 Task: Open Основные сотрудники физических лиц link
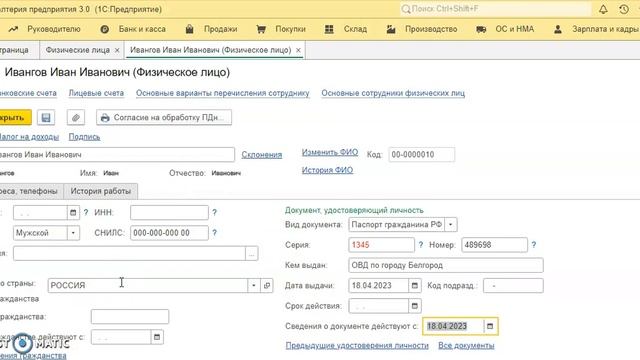[x=393, y=93]
